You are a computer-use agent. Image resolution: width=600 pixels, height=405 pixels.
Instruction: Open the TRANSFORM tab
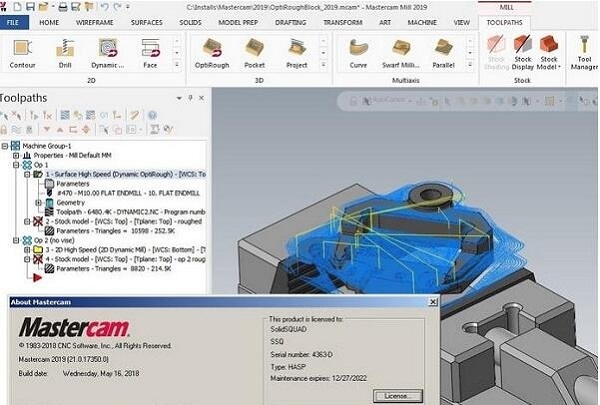point(342,23)
